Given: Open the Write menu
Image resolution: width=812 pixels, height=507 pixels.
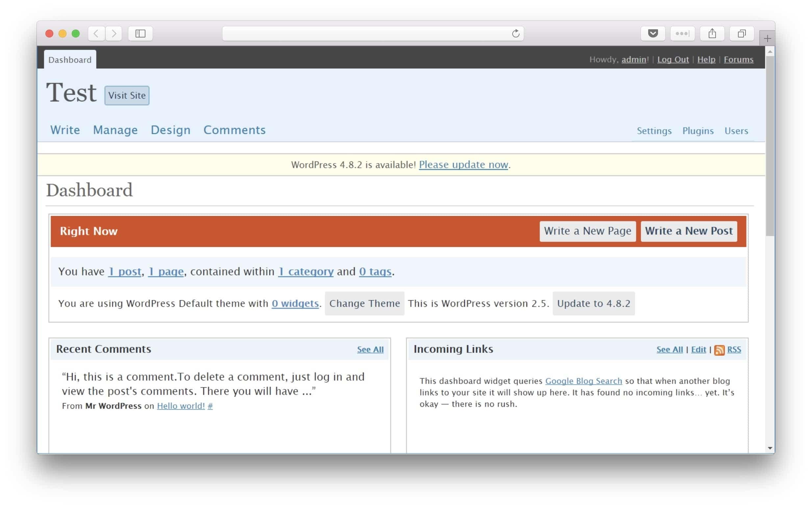Looking at the screenshot, I should click(65, 130).
